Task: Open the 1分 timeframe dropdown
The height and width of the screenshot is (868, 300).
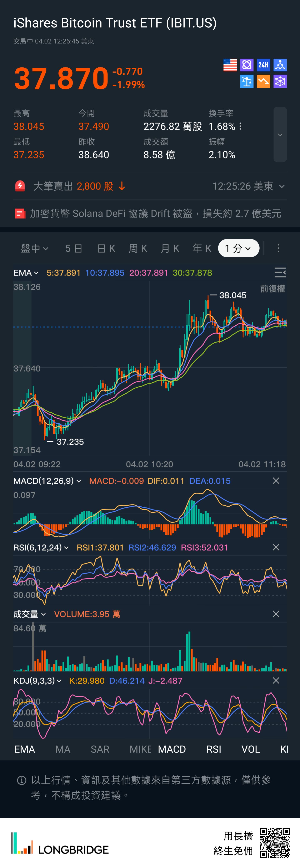Action: coord(238,249)
